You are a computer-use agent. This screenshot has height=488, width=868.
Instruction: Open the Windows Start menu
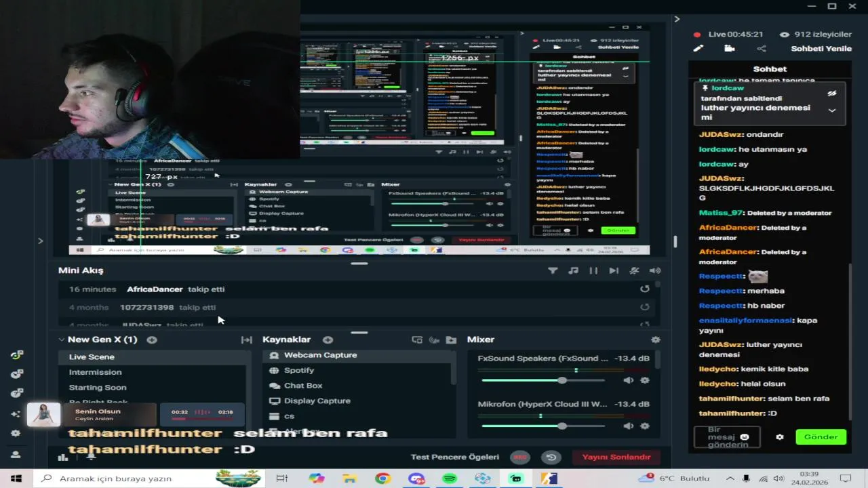[16, 479]
